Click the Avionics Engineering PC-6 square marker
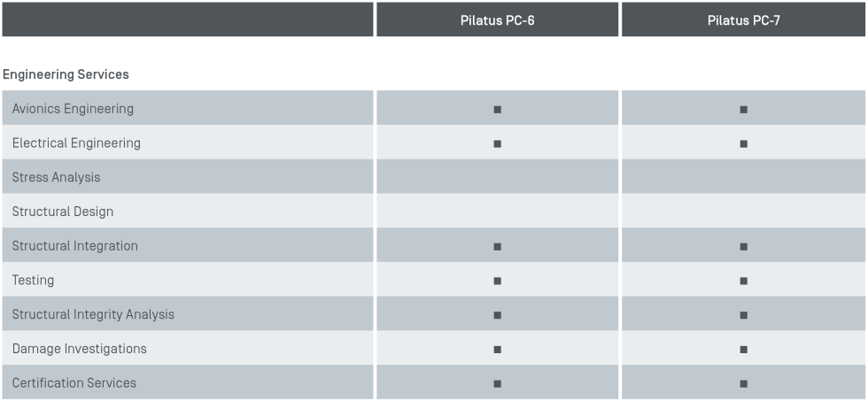Screen dimensions: 868x401 (497, 110)
